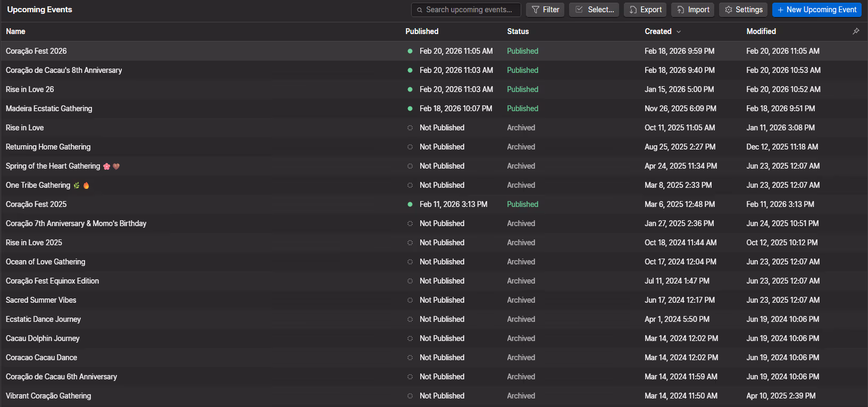Viewport: 868px width, 407px height.
Task: Click green published dot for Coração Fest 2026
Action: click(410, 51)
